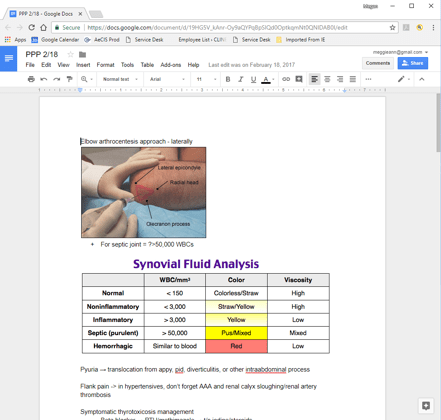Click the elbow arthrocentesis image
The width and height of the screenshot is (441, 420).
pyautogui.click(x=144, y=192)
